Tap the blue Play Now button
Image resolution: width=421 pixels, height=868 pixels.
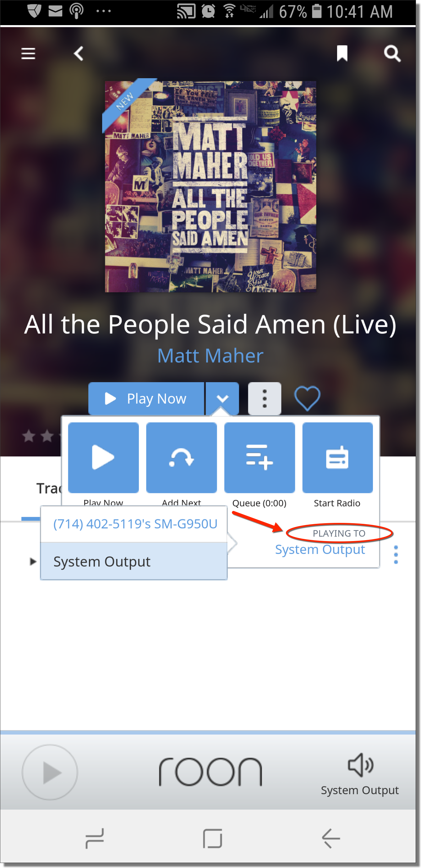click(146, 399)
